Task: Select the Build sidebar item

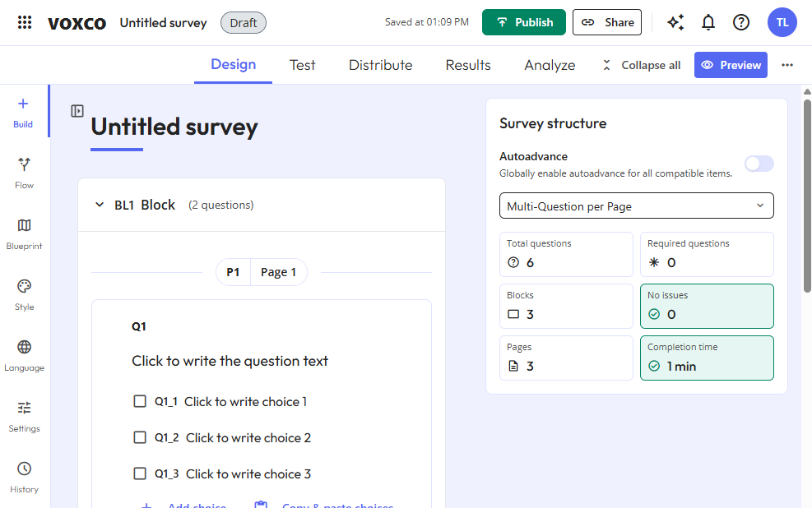Action: click(23, 113)
